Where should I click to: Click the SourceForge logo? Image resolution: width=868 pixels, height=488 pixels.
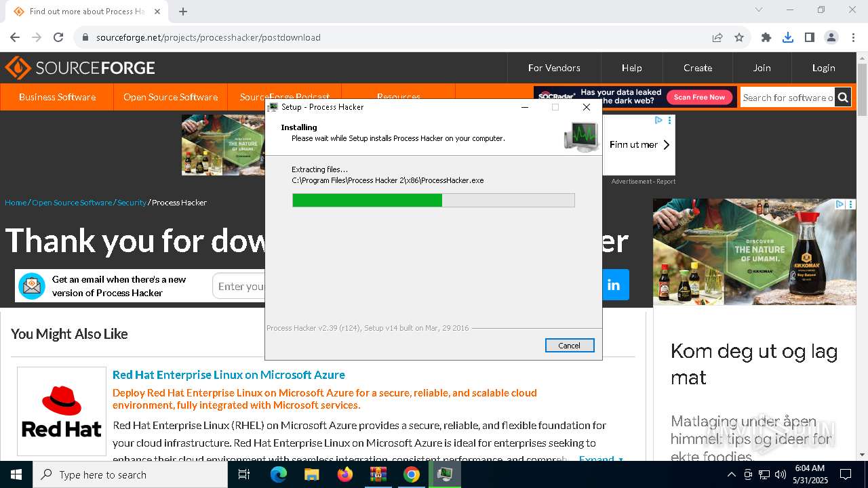80,68
